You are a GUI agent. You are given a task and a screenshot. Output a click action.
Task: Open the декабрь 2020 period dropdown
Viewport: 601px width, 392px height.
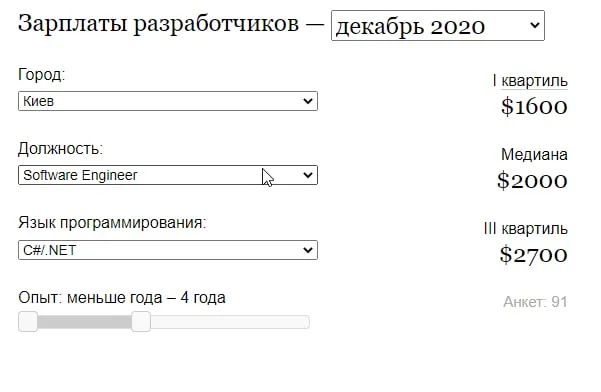point(438,26)
